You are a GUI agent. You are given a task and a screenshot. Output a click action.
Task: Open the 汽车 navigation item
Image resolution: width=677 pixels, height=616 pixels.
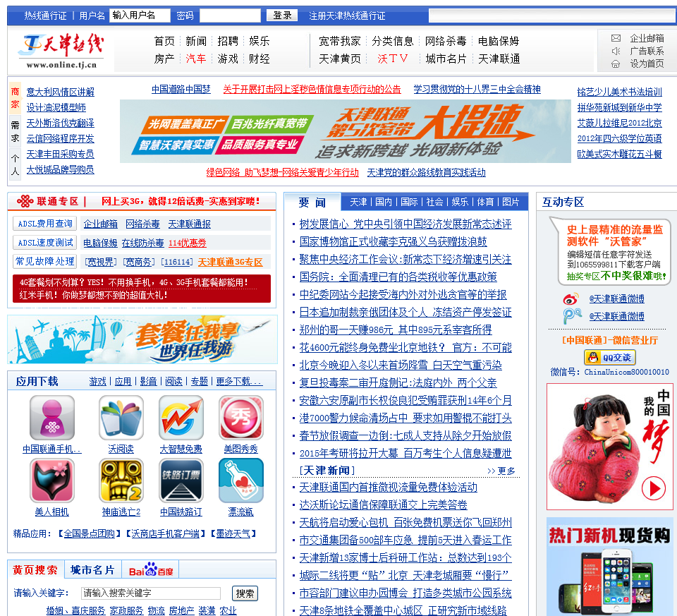(x=196, y=59)
